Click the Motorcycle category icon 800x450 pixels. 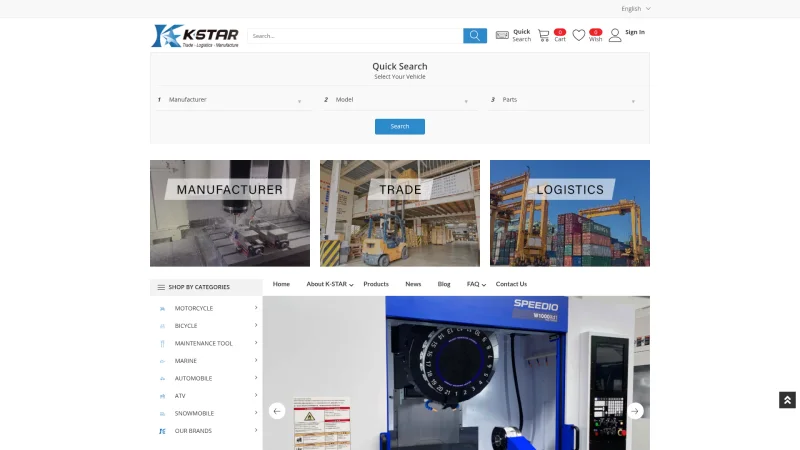[162, 309]
